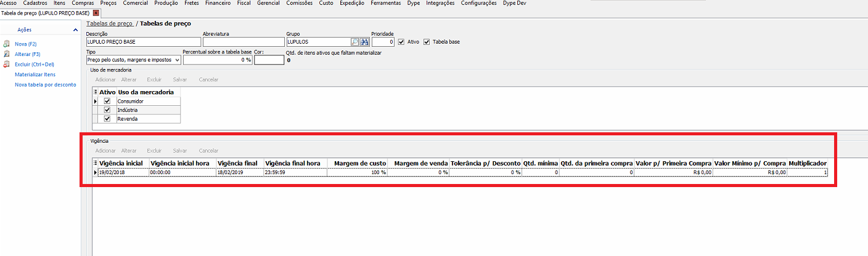Open the Produção menu
Screen dimensions: 868x256
tap(166, 3)
